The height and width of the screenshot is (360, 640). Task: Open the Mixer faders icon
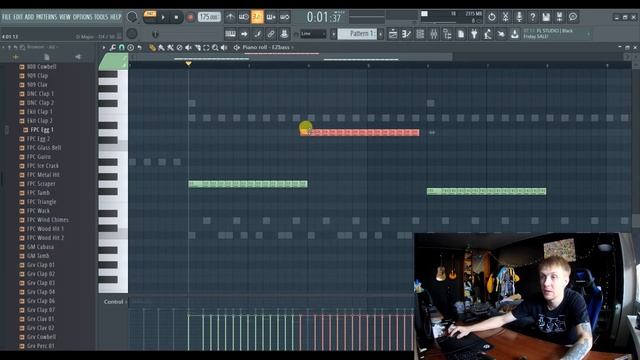[433, 34]
